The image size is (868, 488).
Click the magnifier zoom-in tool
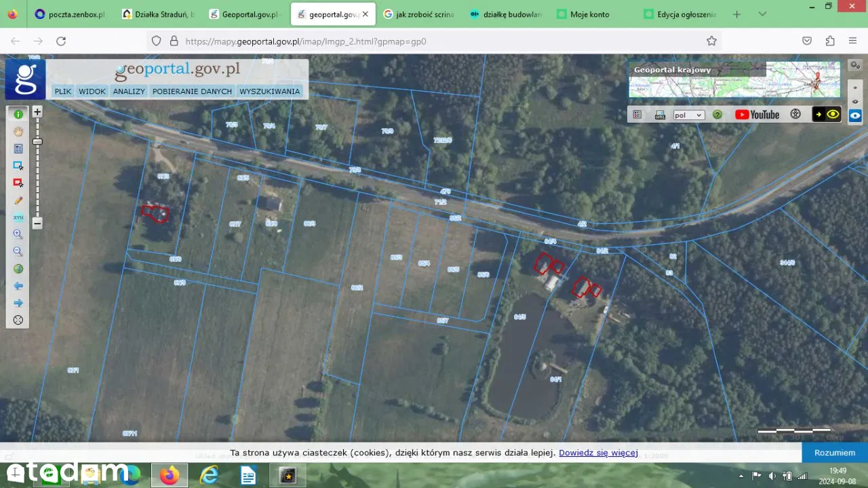pyautogui.click(x=18, y=235)
